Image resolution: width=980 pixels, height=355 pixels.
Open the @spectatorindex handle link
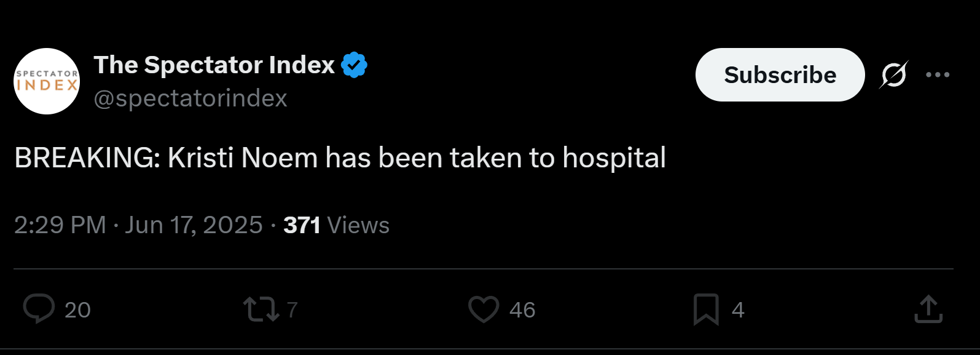190,98
